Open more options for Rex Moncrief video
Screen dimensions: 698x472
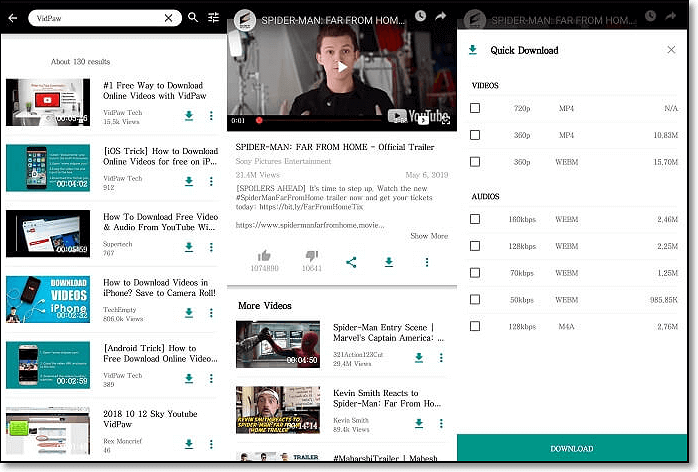coord(211,444)
